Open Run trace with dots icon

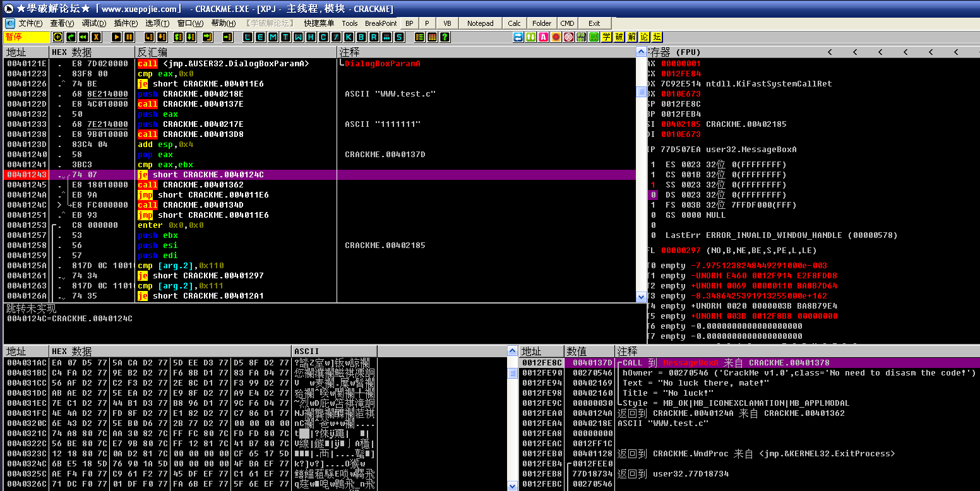click(386, 37)
